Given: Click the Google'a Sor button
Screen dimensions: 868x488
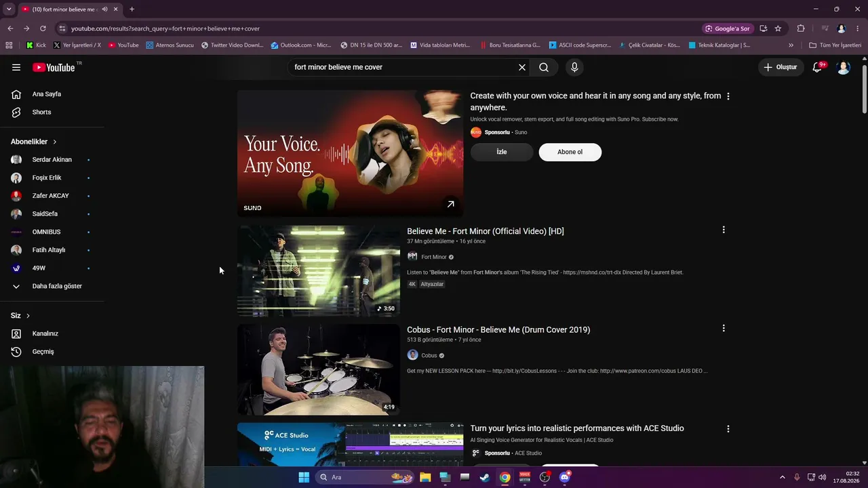Looking at the screenshot, I should click(728, 28).
